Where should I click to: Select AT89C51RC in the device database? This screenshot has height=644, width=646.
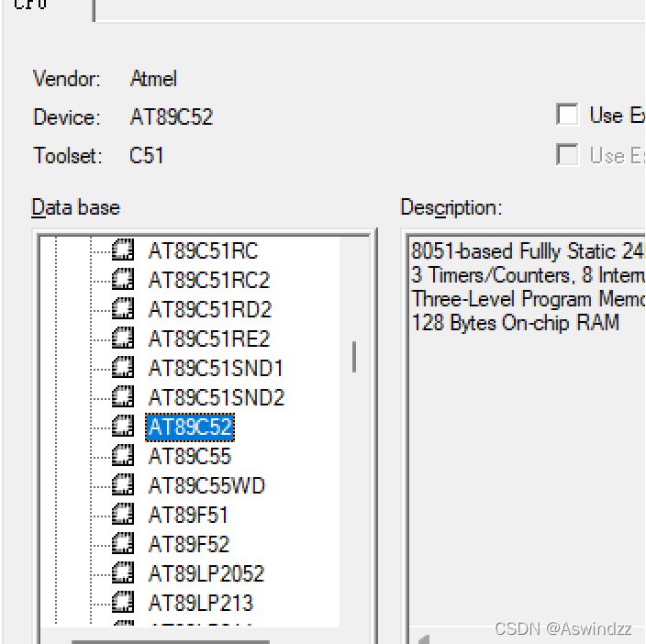(203, 250)
